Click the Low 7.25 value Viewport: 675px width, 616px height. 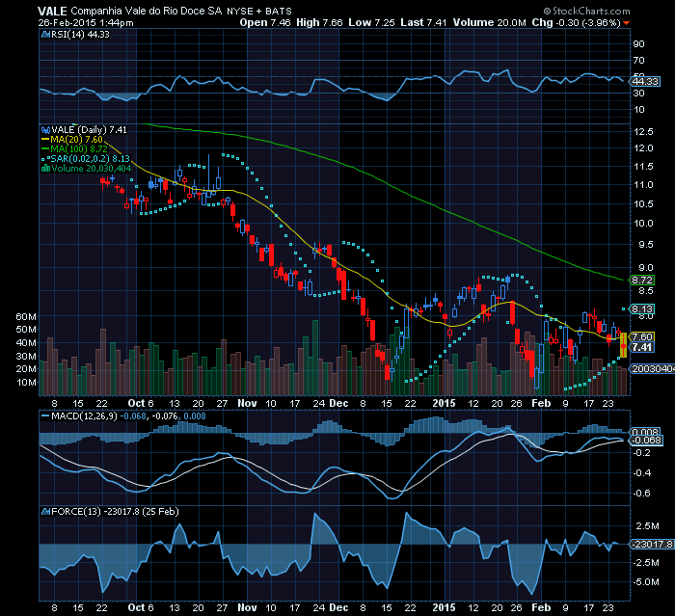point(371,22)
